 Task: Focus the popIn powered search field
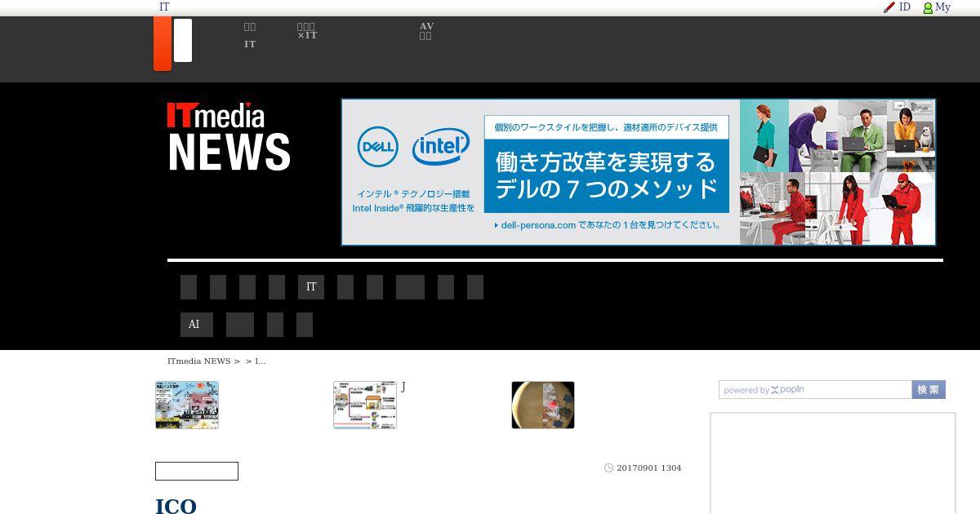(815, 390)
